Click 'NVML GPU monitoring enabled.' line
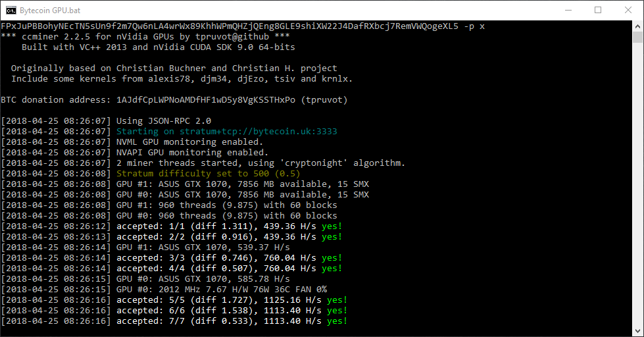The height and width of the screenshot is (337, 644). click(x=132, y=142)
